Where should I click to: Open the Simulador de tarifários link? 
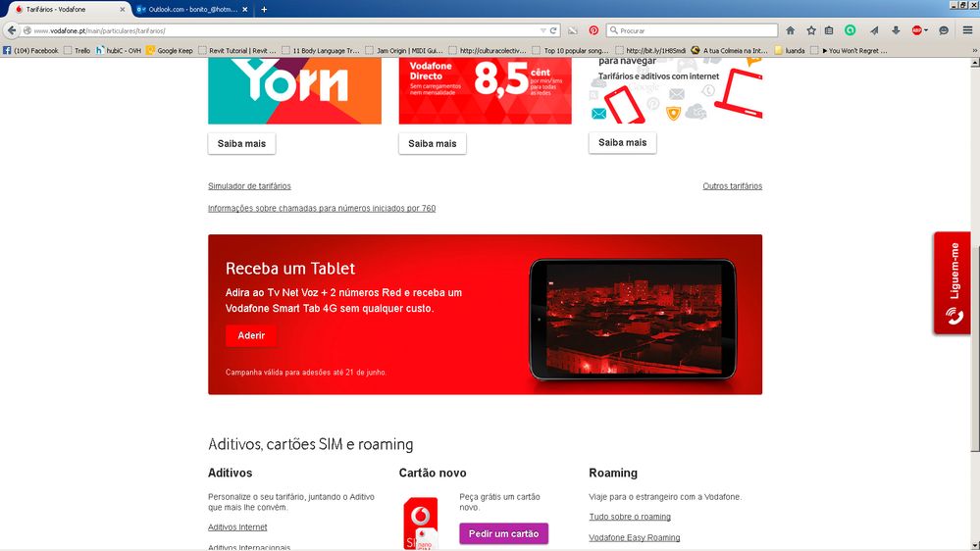[x=249, y=186]
